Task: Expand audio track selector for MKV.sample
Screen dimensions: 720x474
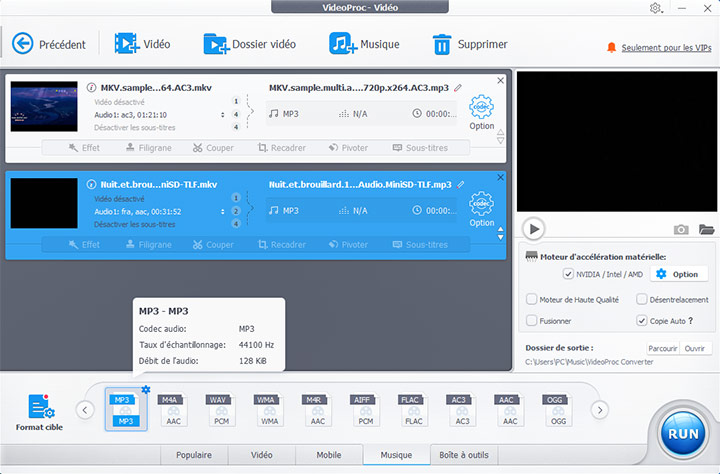Action: click(223, 115)
